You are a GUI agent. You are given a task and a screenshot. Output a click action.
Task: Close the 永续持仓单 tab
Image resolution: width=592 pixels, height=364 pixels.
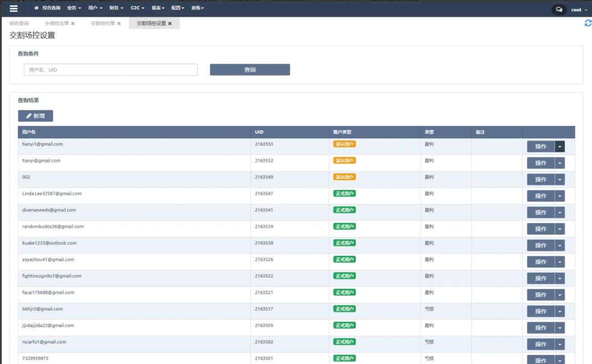point(73,24)
